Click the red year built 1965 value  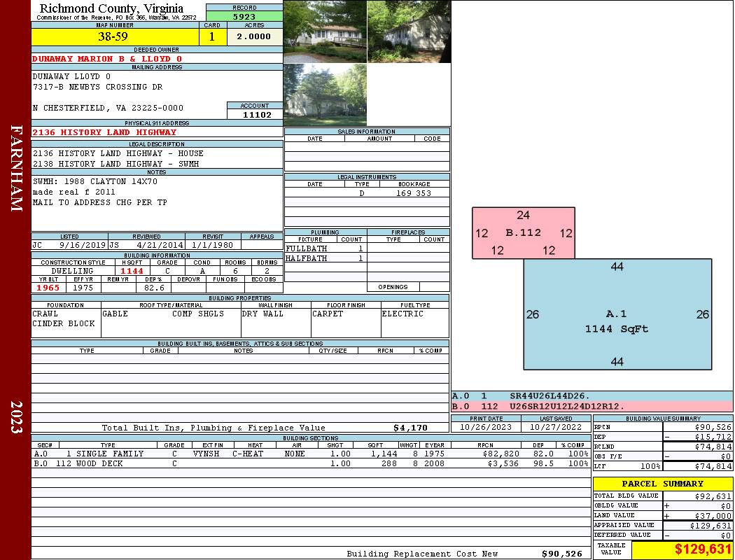tap(48, 288)
